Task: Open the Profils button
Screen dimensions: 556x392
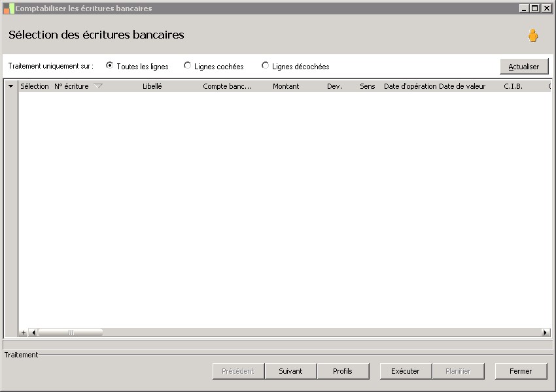Action: tap(343, 371)
